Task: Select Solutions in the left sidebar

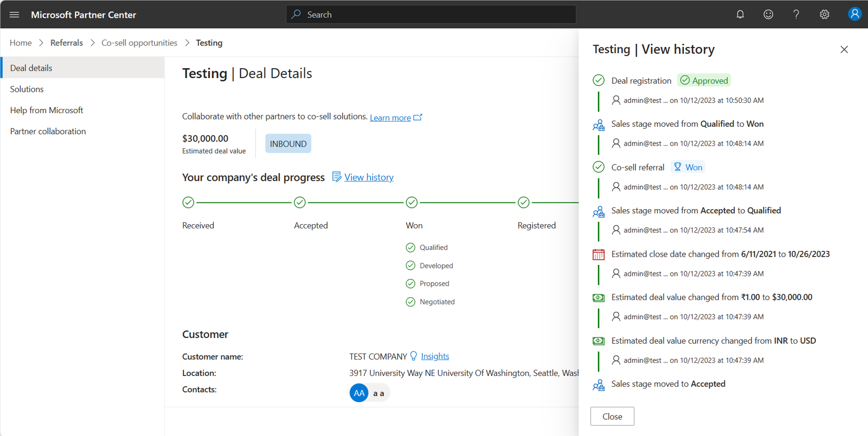Action: [x=27, y=89]
